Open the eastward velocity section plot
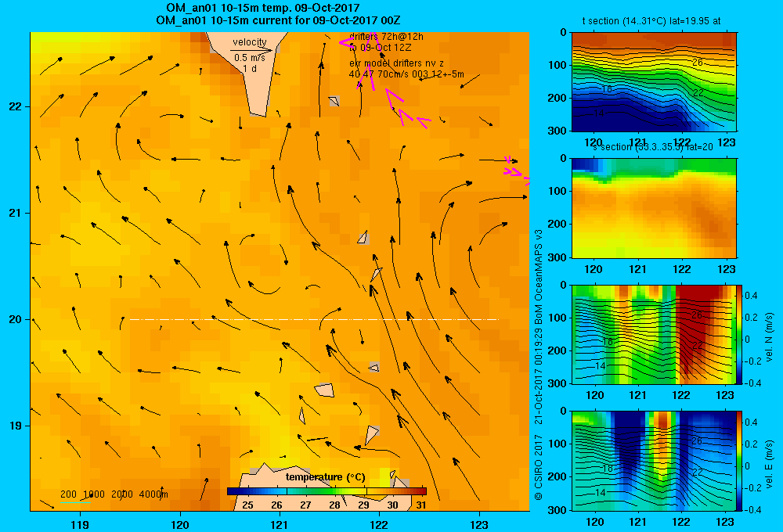The image size is (783, 532). point(654,461)
